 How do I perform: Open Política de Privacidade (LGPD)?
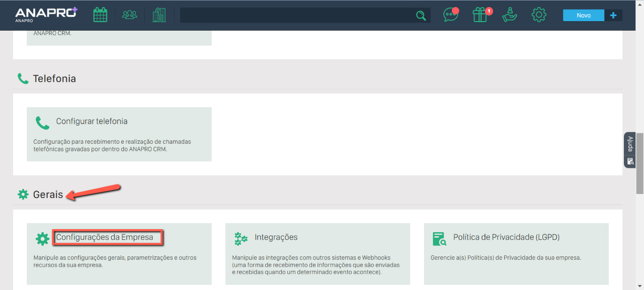pyautogui.click(x=506, y=237)
